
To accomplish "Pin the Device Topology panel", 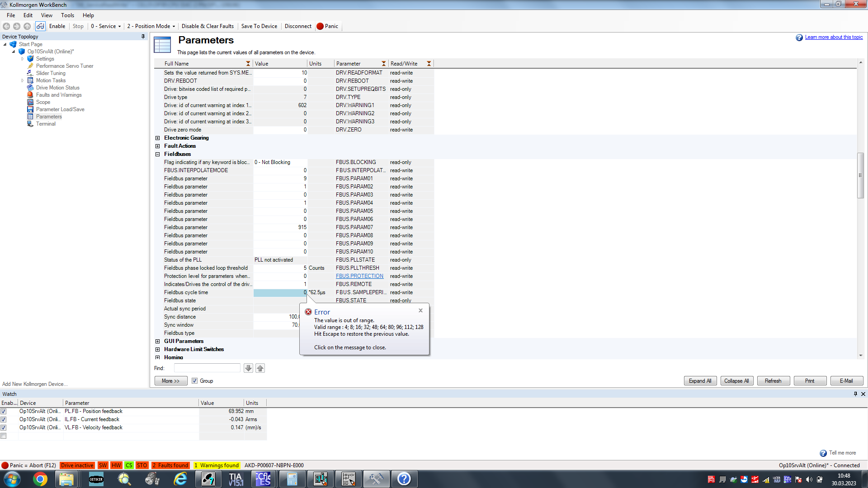I will [143, 37].
